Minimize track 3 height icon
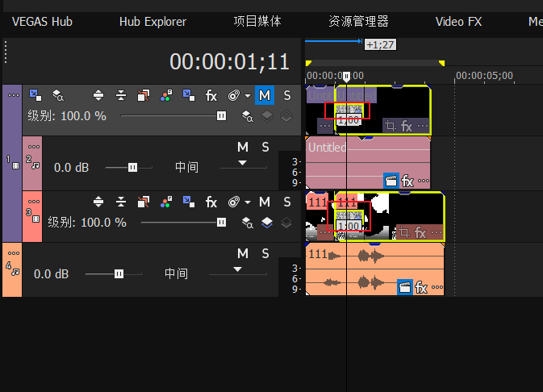 tap(121, 202)
